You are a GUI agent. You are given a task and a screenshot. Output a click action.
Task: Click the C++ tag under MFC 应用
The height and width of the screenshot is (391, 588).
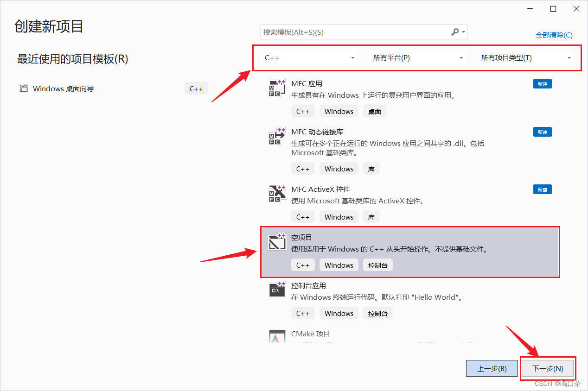click(303, 111)
